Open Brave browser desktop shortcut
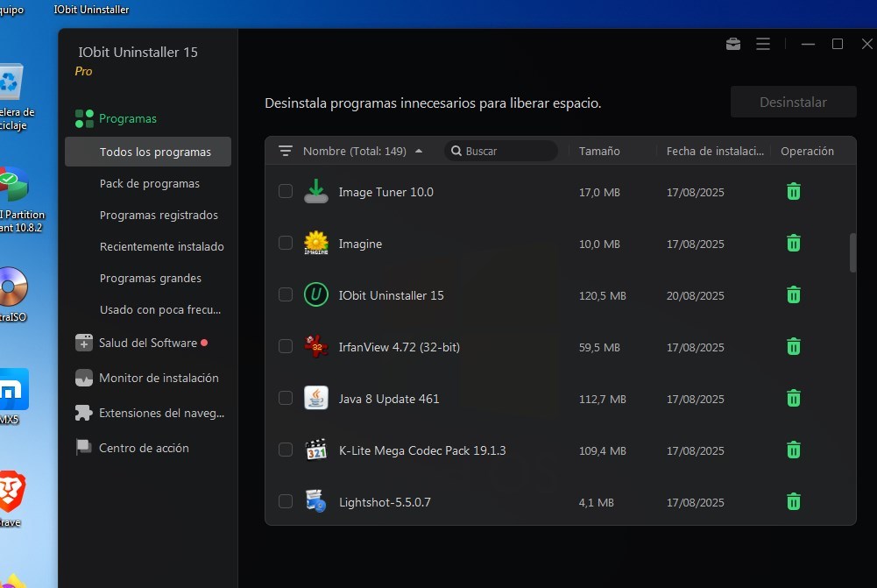The image size is (877, 588). [11, 492]
